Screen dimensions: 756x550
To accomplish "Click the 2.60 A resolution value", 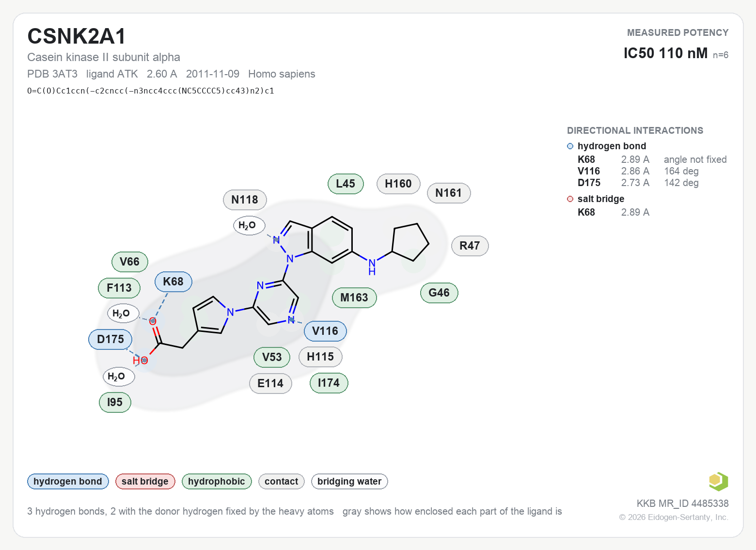I will [x=162, y=74].
